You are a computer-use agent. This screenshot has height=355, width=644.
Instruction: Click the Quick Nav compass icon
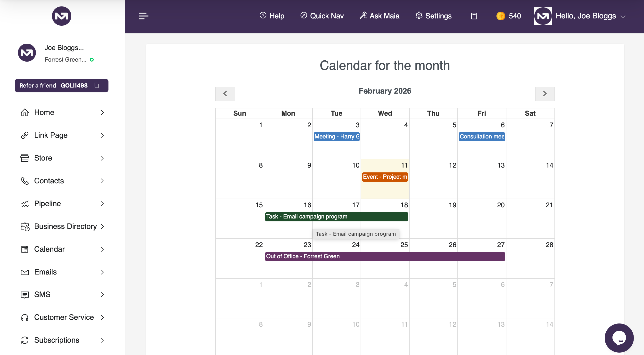pyautogui.click(x=304, y=16)
